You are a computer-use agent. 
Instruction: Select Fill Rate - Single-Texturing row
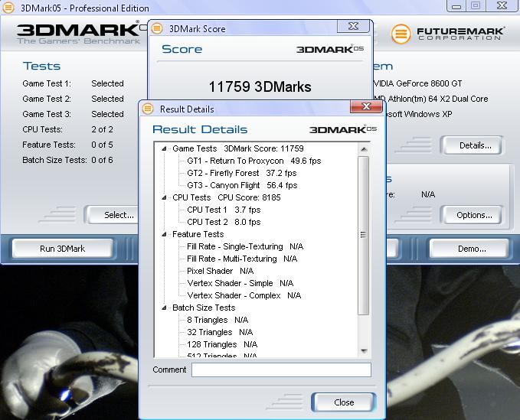245,247
